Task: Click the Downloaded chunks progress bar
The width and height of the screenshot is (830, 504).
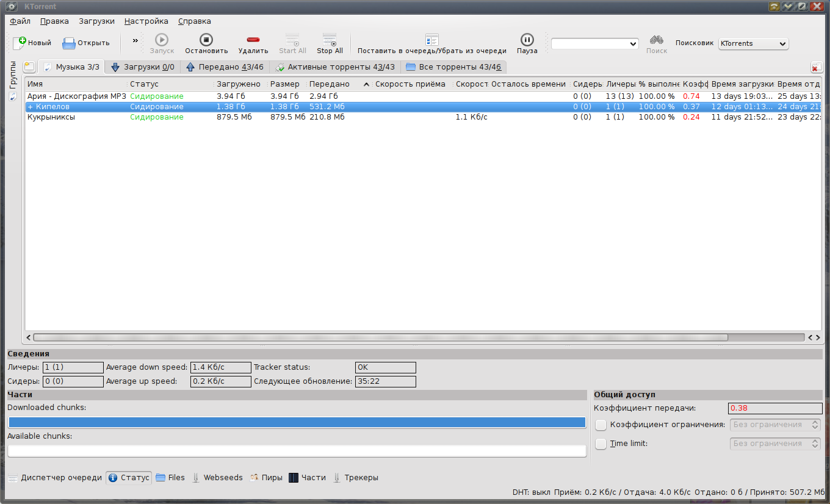Action: pos(297,422)
